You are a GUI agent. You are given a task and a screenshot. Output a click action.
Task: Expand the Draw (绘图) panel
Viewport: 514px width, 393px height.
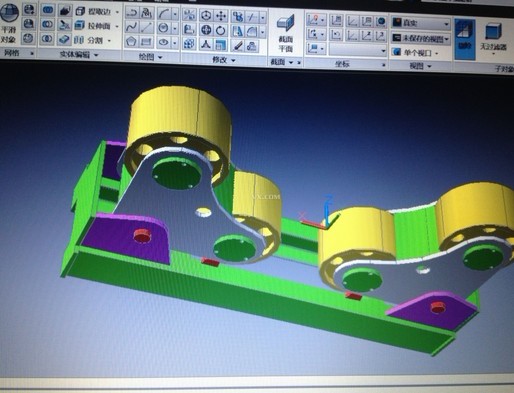(x=150, y=57)
